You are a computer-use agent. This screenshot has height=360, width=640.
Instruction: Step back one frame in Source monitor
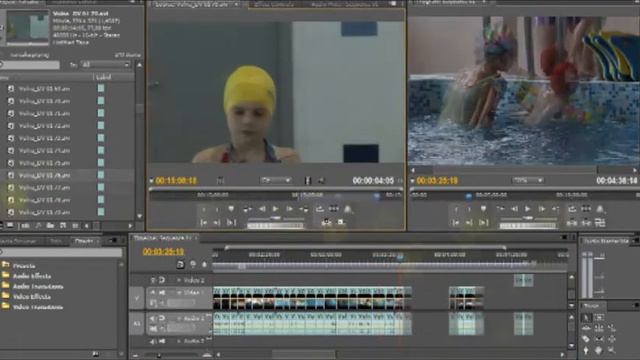pyautogui.click(x=262, y=209)
